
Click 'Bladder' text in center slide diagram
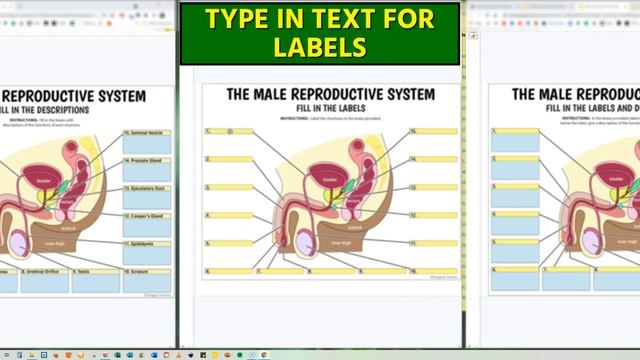(330, 180)
